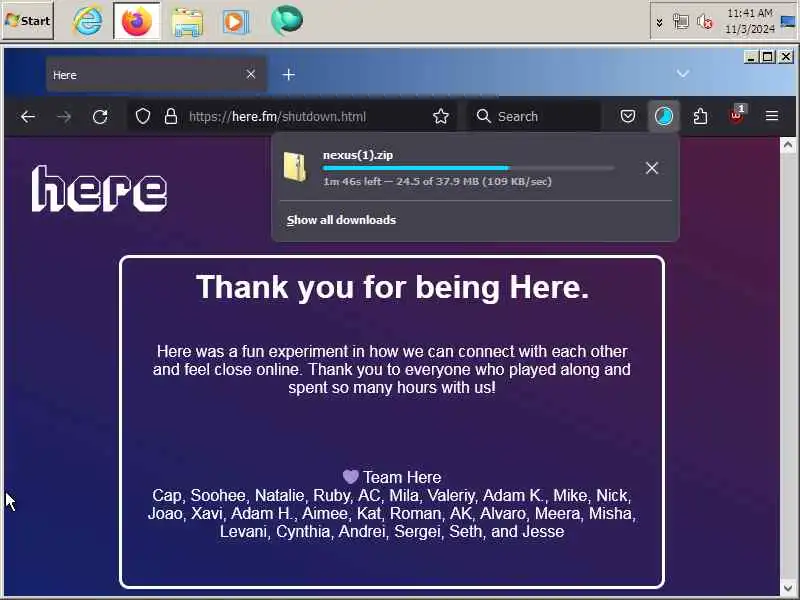The image size is (800, 600).
Task: Open the network status tray icon
Action: pyautogui.click(x=681, y=21)
